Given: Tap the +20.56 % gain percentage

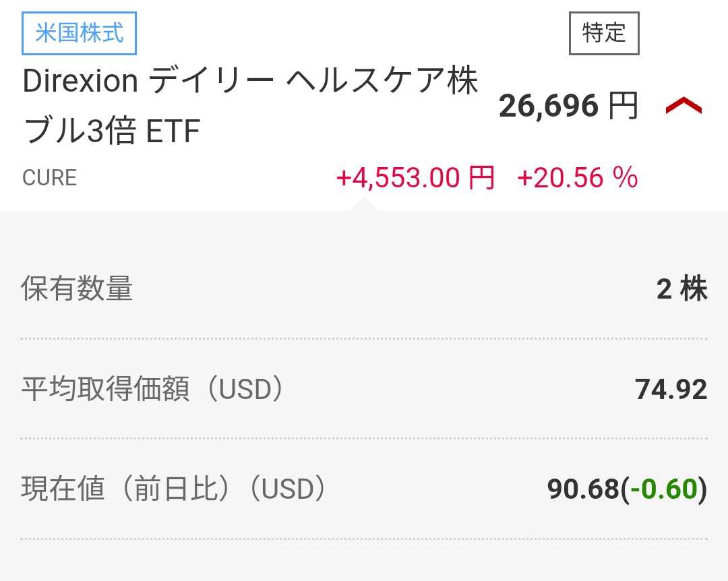Looking at the screenshot, I should tap(577, 178).
